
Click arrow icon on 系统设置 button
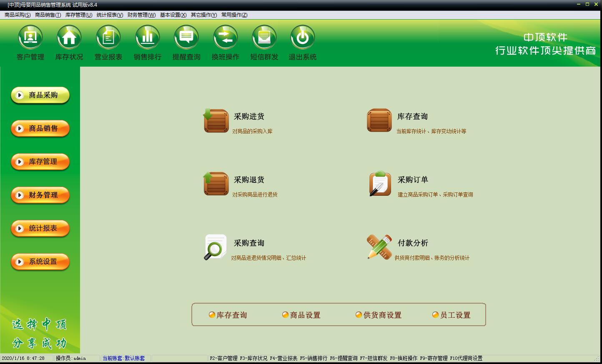(19, 262)
